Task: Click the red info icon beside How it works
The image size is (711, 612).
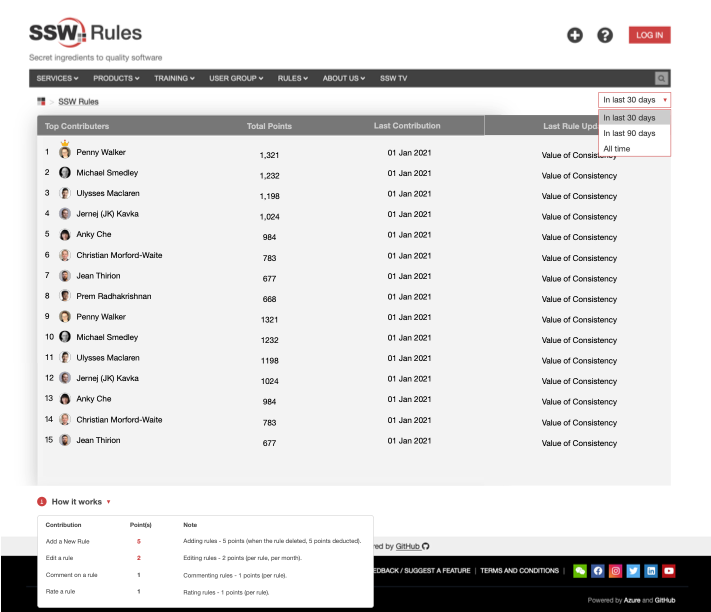Action: tap(42, 501)
